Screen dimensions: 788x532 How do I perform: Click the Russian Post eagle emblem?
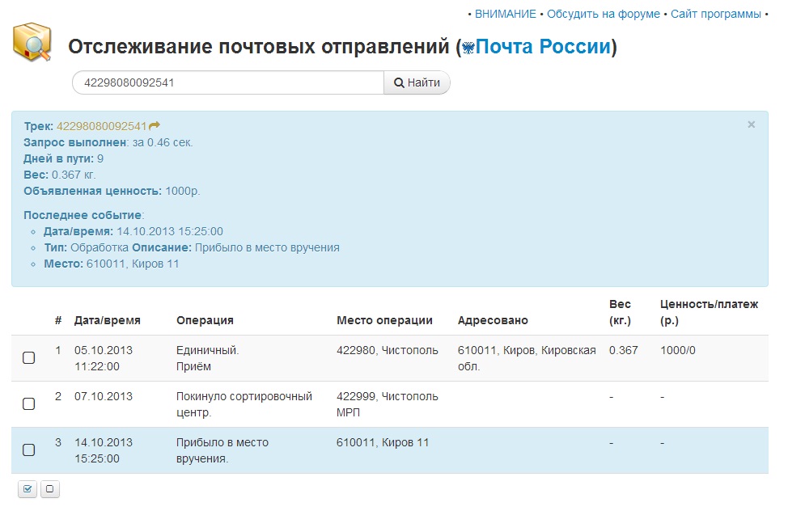coord(468,49)
